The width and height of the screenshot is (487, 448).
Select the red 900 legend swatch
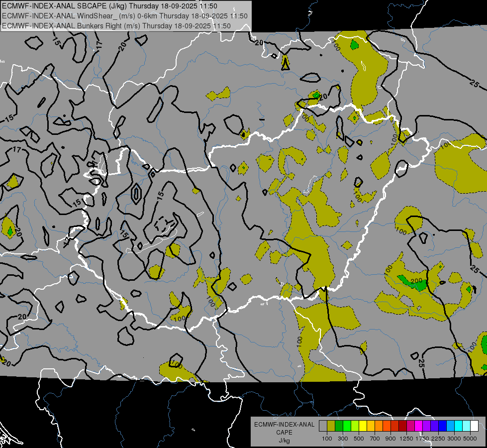395,426
